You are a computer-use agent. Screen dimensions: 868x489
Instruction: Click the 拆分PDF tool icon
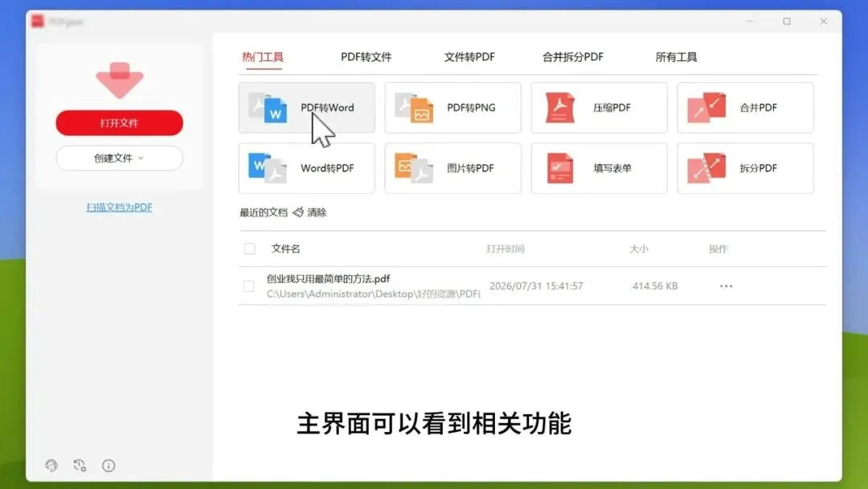tap(706, 168)
